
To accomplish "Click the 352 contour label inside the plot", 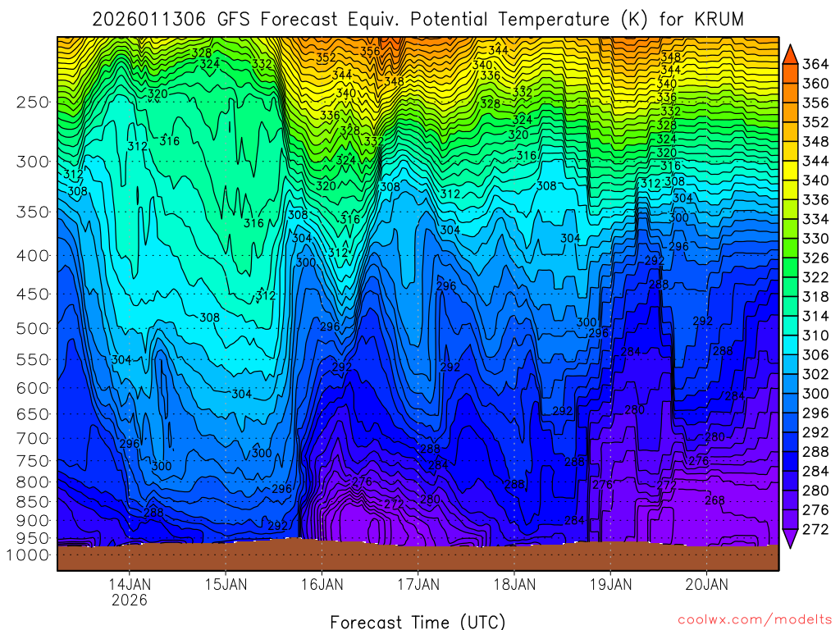I will click(x=326, y=57).
